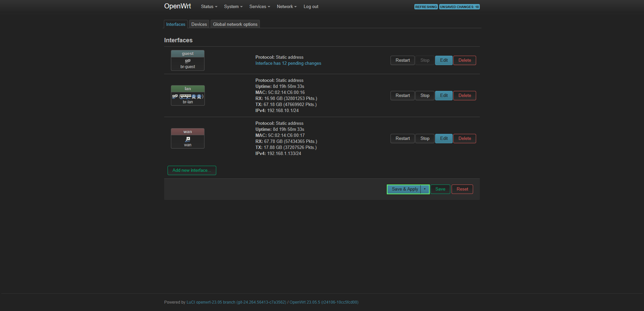This screenshot has width=644, height=311.
Task: Click the Save button
Action: pos(440,189)
